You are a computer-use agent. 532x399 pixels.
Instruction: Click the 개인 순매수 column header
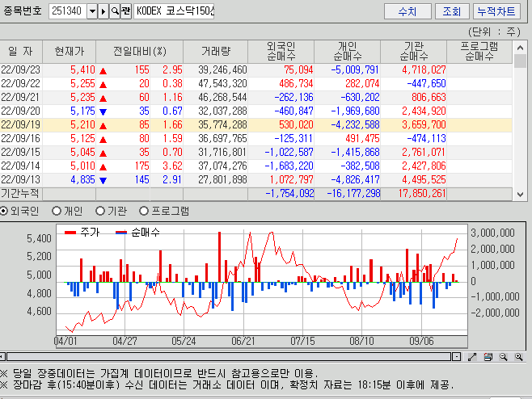coord(348,52)
